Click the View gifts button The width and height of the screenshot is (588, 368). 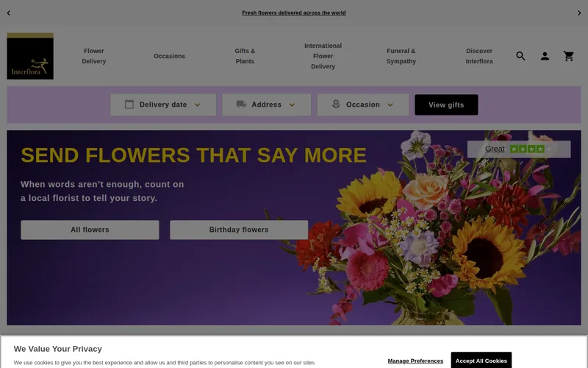pyautogui.click(x=446, y=105)
